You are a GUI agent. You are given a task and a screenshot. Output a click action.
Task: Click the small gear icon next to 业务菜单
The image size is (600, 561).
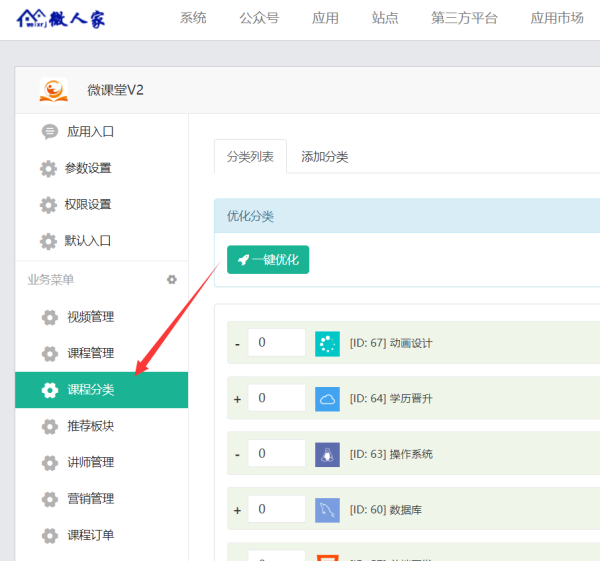click(x=172, y=280)
